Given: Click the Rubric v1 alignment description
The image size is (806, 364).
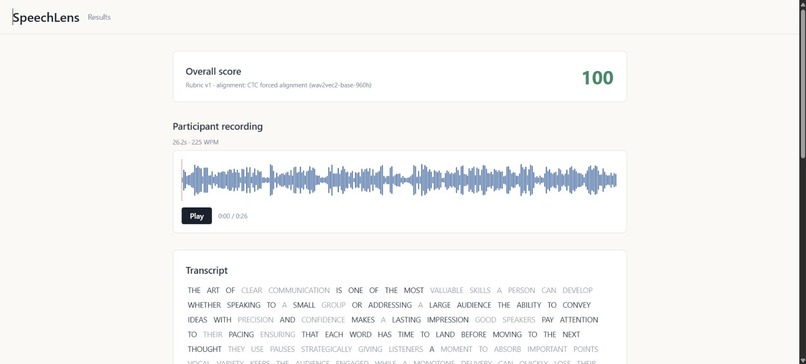Looking at the screenshot, I should [278, 85].
